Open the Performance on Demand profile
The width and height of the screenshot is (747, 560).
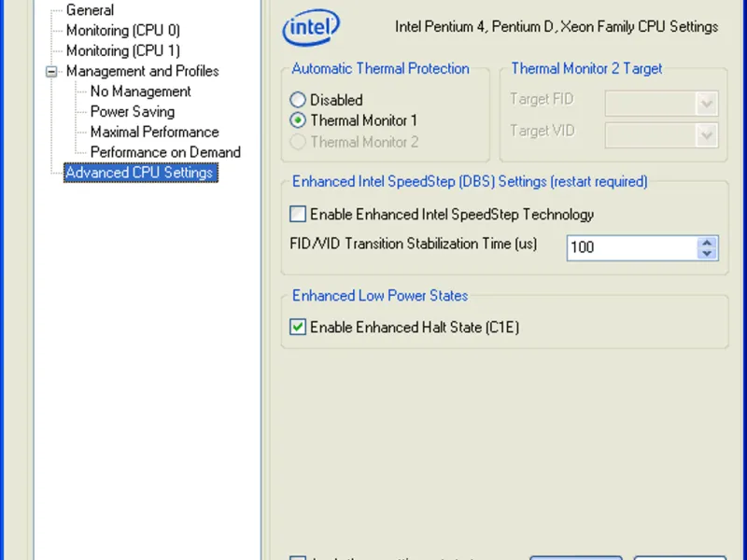click(x=165, y=152)
